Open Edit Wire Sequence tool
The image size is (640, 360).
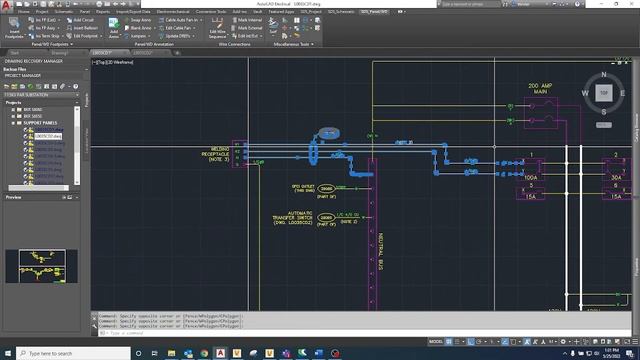[217, 28]
